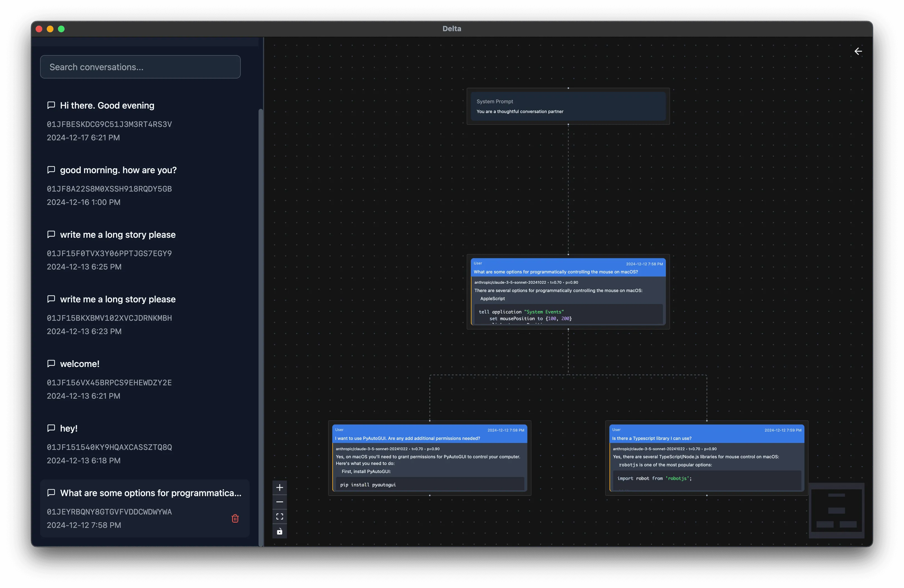Click the minimap in the bottom-right corner
The image size is (904, 588).
[837, 511]
